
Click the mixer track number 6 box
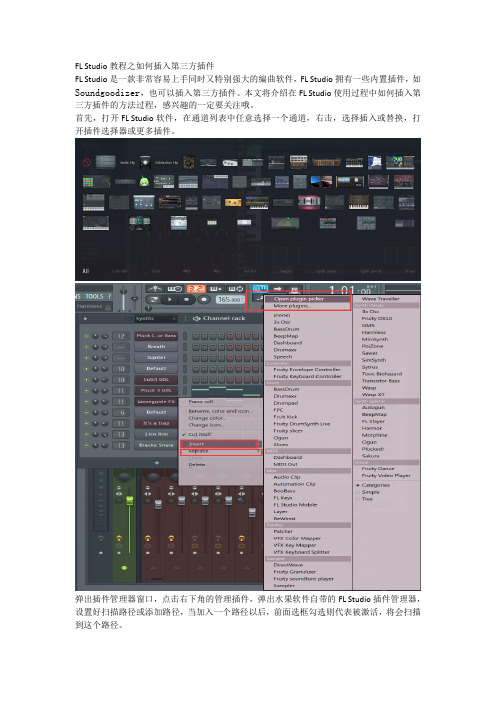tap(121, 413)
